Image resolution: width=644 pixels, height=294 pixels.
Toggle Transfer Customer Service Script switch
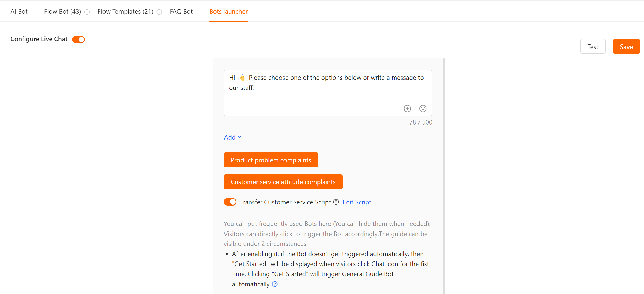[230, 202]
